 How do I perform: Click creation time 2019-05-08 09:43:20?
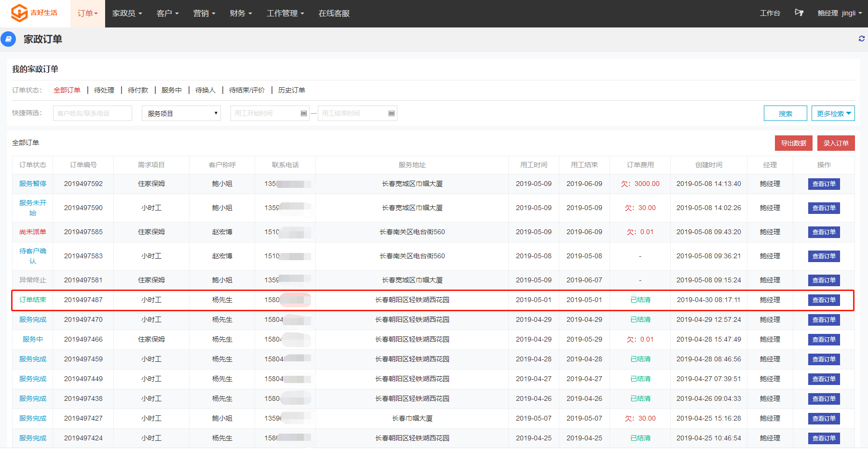tap(709, 232)
